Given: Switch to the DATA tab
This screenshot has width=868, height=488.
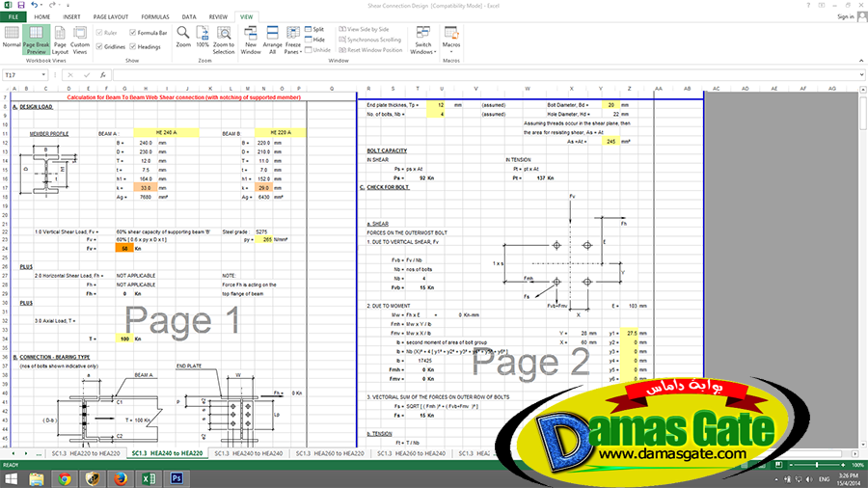Looking at the screenshot, I should click(189, 16).
